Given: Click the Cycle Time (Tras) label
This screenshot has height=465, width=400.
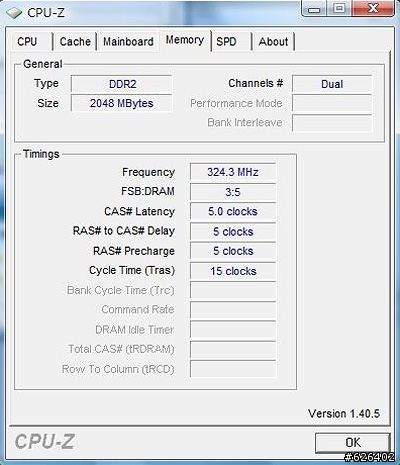Looking at the screenshot, I should [132, 270].
